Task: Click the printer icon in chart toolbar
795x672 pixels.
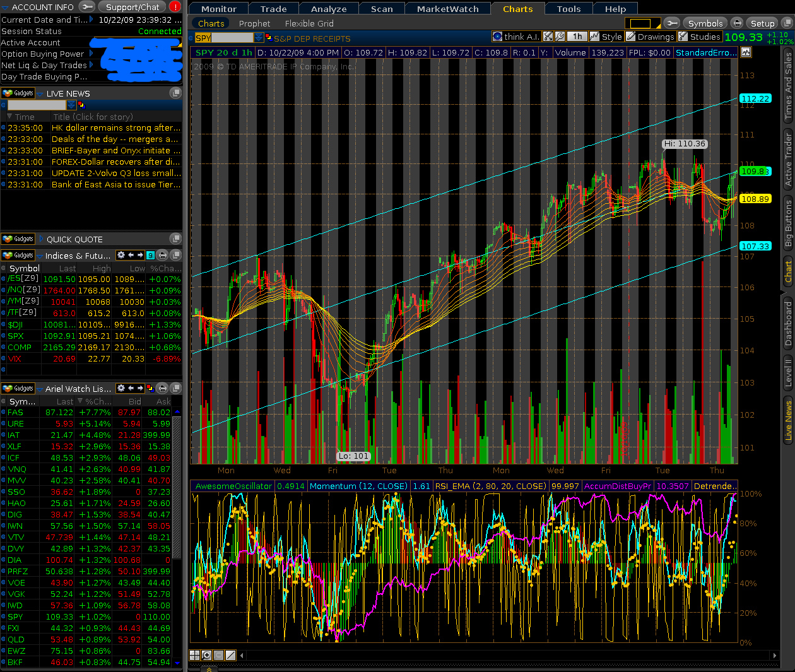Action: point(737,23)
